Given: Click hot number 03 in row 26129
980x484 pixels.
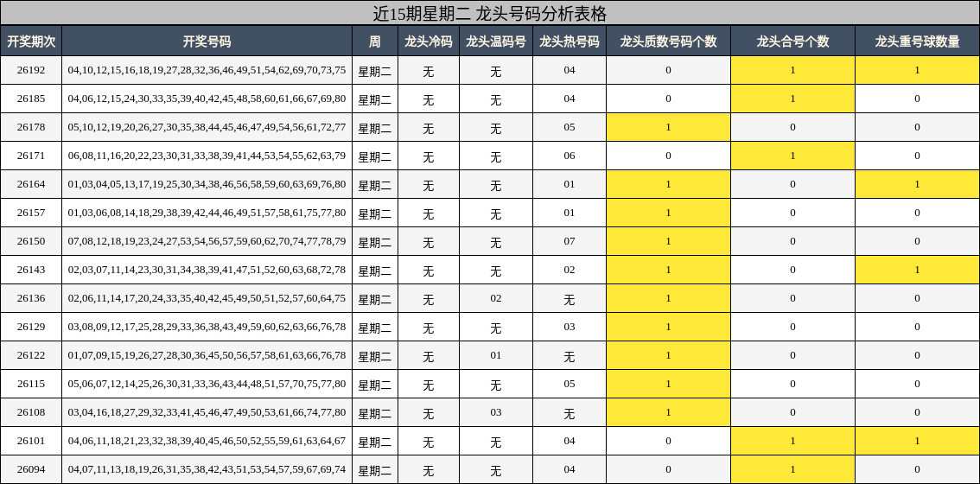Looking at the screenshot, I should 570,327.
